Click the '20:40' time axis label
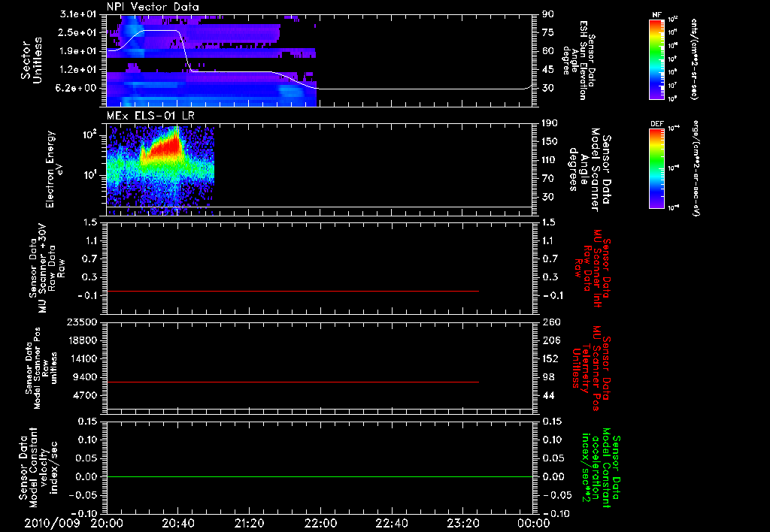 click(177, 523)
